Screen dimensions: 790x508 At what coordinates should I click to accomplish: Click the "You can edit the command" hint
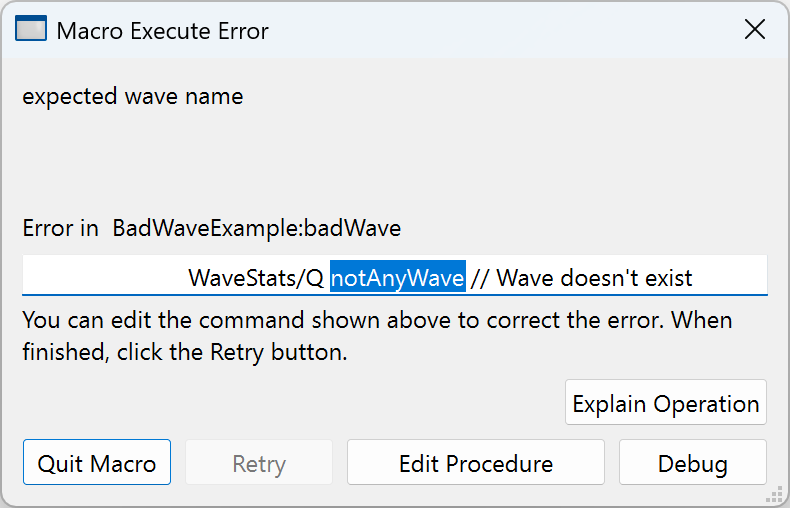click(x=376, y=321)
